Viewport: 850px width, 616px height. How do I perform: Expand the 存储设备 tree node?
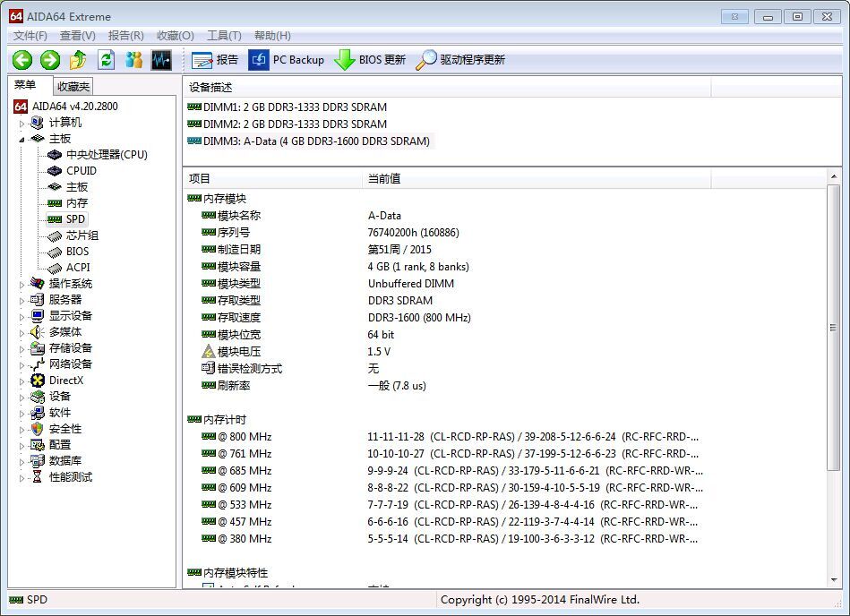(x=21, y=349)
